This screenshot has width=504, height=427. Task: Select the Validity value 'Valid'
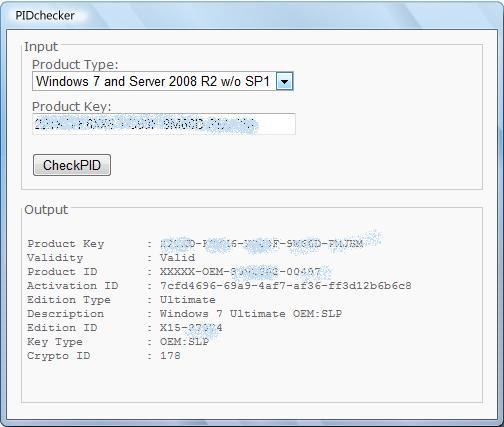point(177,258)
